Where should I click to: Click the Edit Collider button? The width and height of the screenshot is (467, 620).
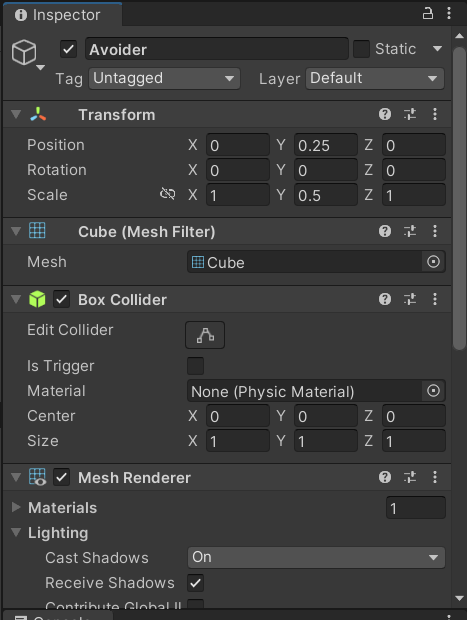tap(205, 335)
